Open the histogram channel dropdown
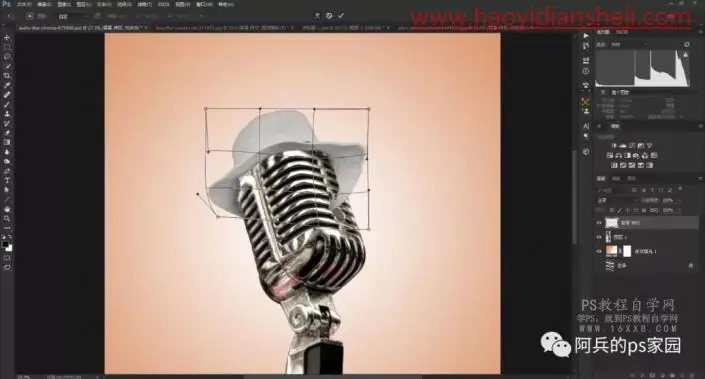 point(628,45)
